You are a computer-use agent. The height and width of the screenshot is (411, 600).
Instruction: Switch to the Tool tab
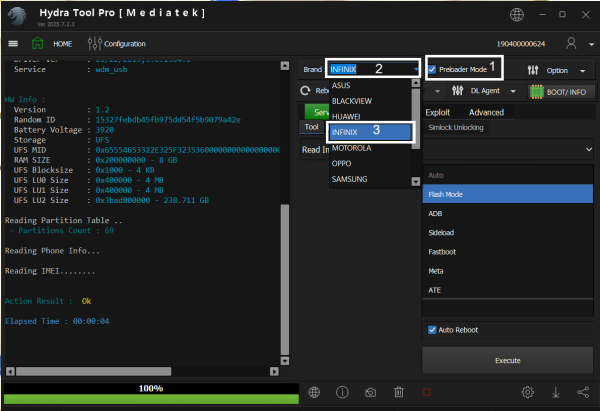click(x=311, y=127)
